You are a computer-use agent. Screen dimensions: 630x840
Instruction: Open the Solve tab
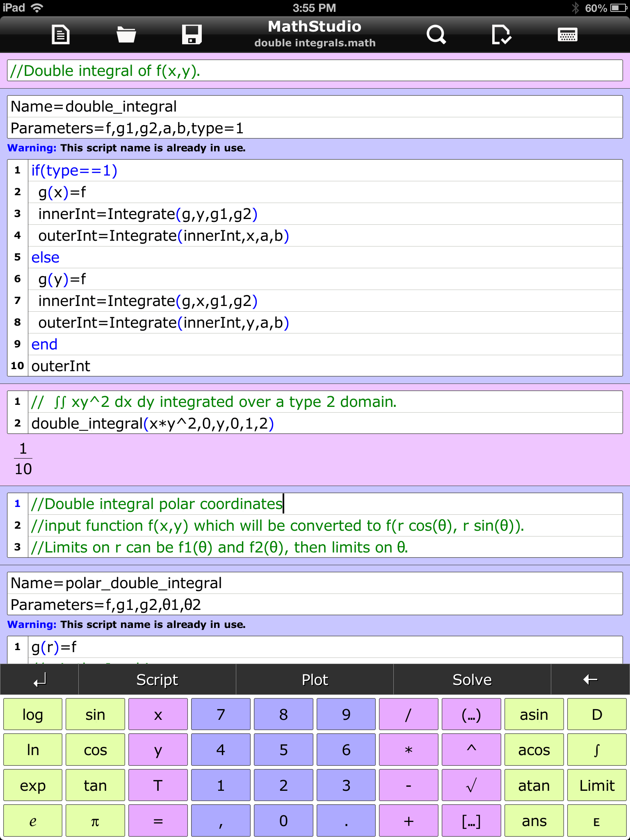[x=472, y=680]
